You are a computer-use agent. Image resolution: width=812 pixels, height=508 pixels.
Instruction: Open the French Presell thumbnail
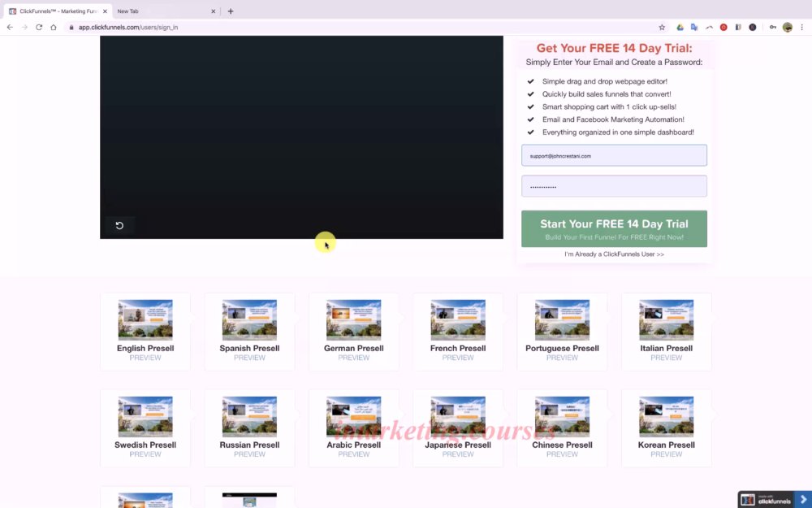coord(458,319)
